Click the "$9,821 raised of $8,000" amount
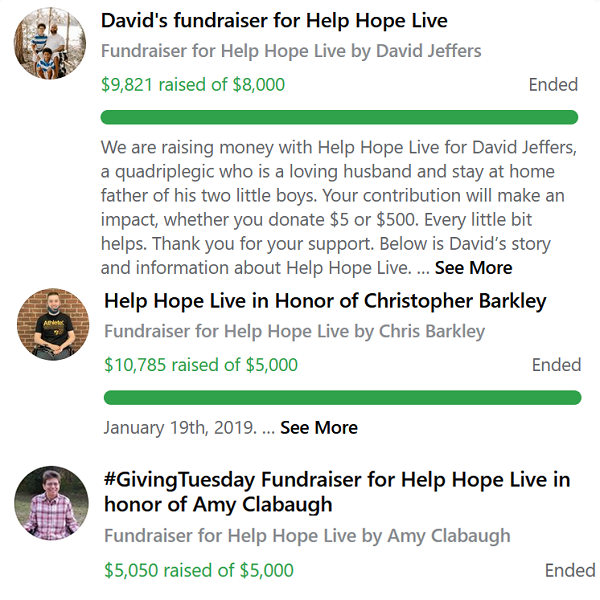600x600 pixels. 193,85
